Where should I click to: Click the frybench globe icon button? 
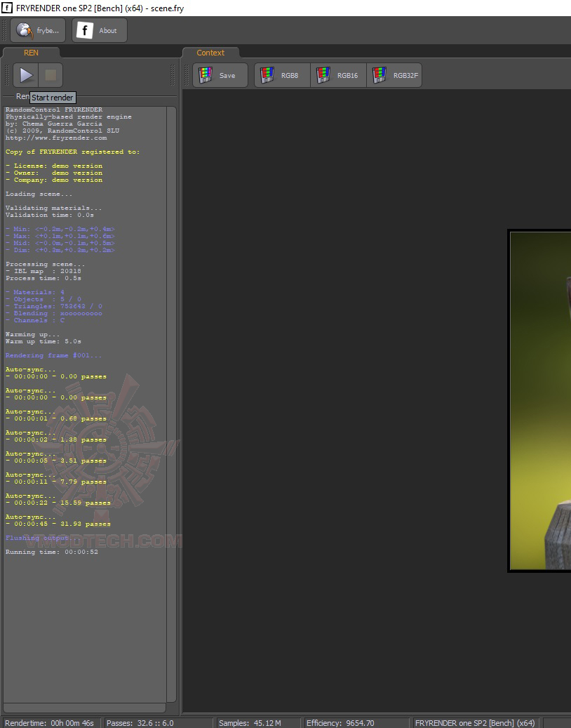[x=38, y=31]
